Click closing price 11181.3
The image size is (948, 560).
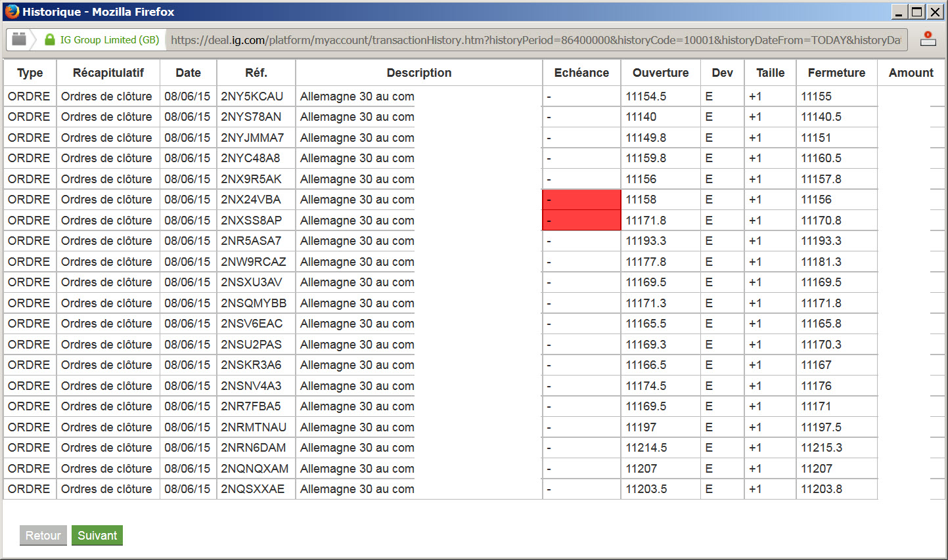tap(821, 262)
